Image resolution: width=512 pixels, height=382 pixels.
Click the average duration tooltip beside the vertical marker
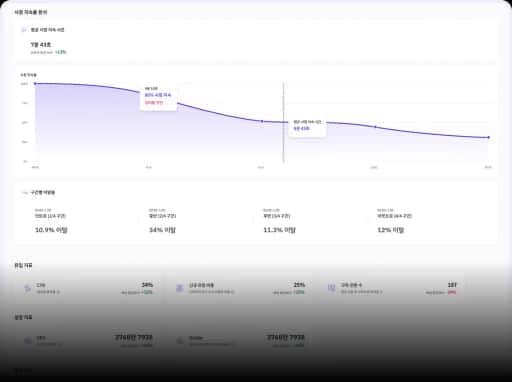point(307,125)
